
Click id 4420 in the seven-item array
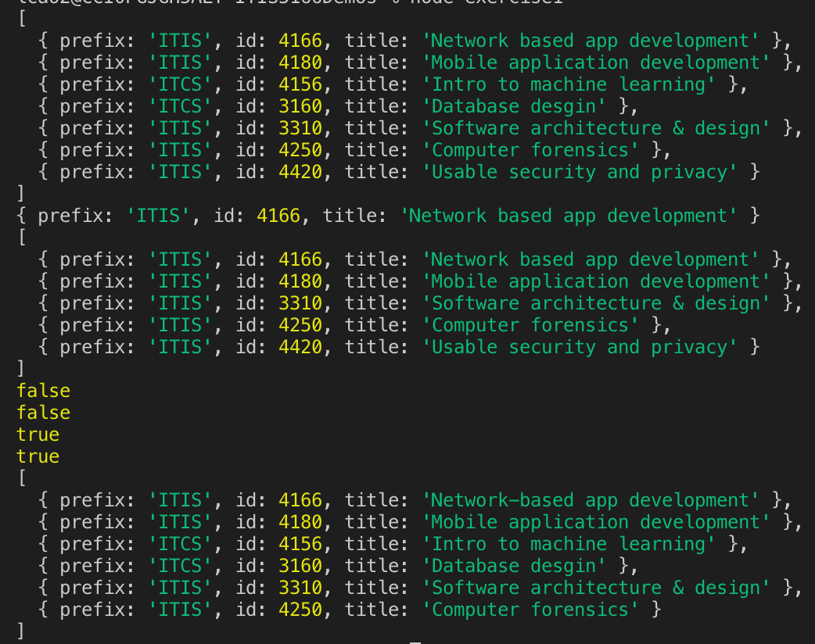(300, 172)
